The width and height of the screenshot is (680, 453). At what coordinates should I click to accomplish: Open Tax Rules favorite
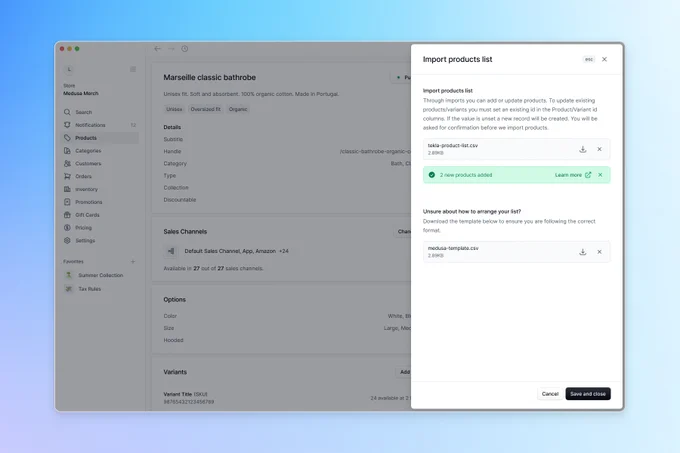pyautogui.click(x=100, y=289)
